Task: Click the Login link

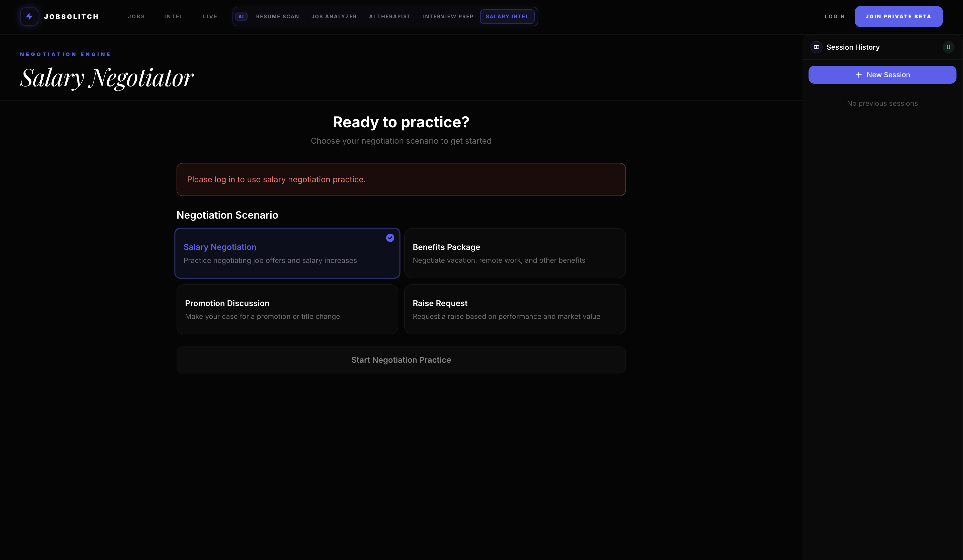Action: coord(835,17)
